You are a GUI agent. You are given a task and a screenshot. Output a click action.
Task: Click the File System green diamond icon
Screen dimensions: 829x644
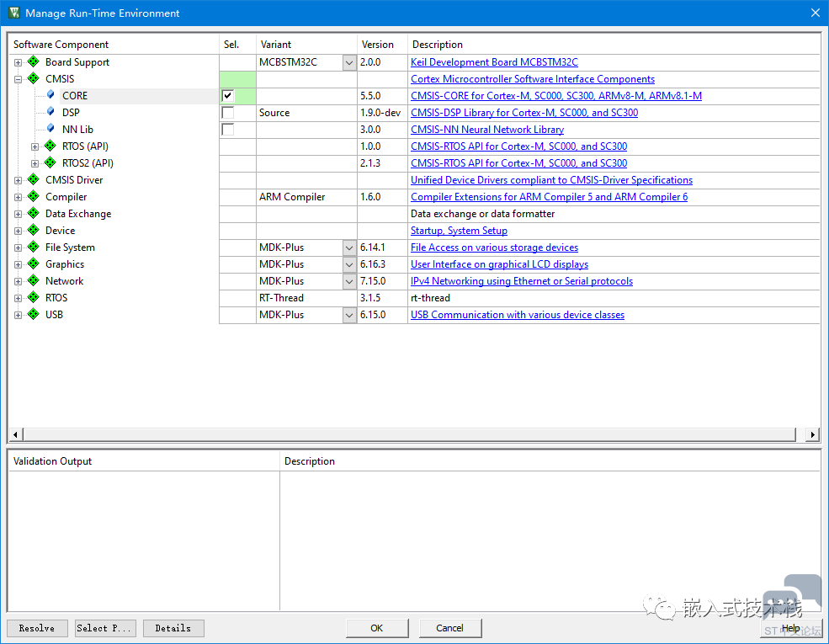(34, 247)
